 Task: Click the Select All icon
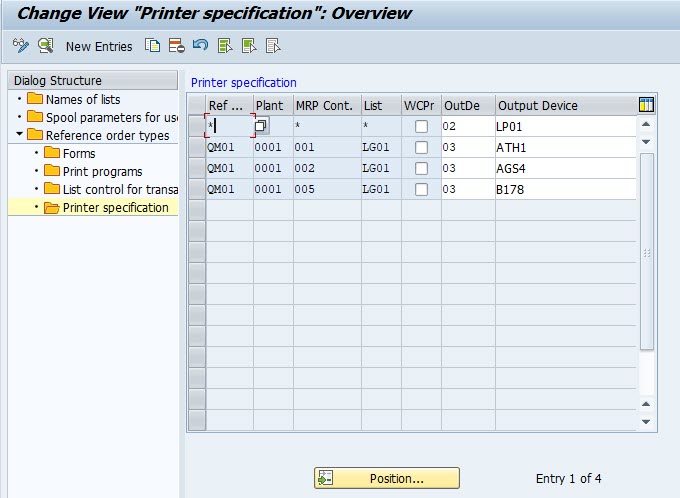click(225, 46)
